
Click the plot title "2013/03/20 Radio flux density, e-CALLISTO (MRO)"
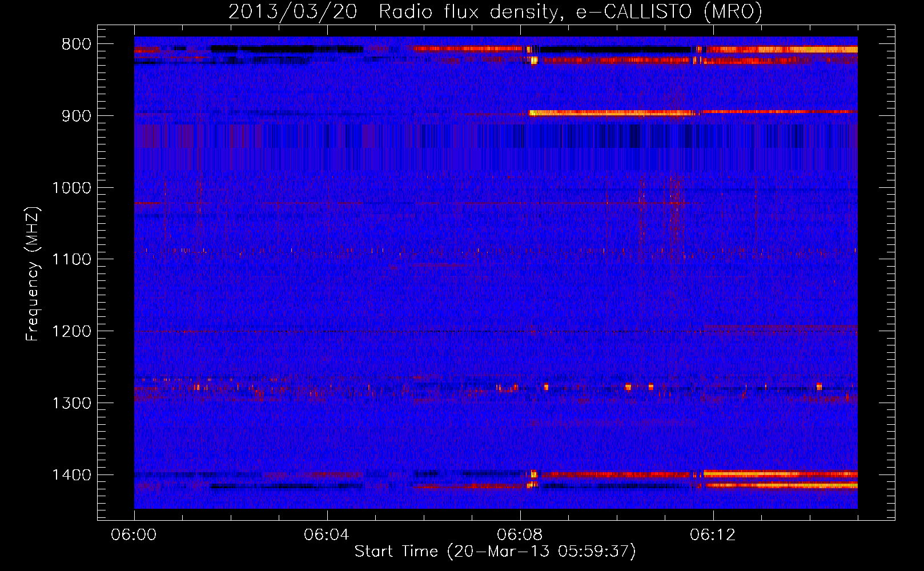coord(495,11)
